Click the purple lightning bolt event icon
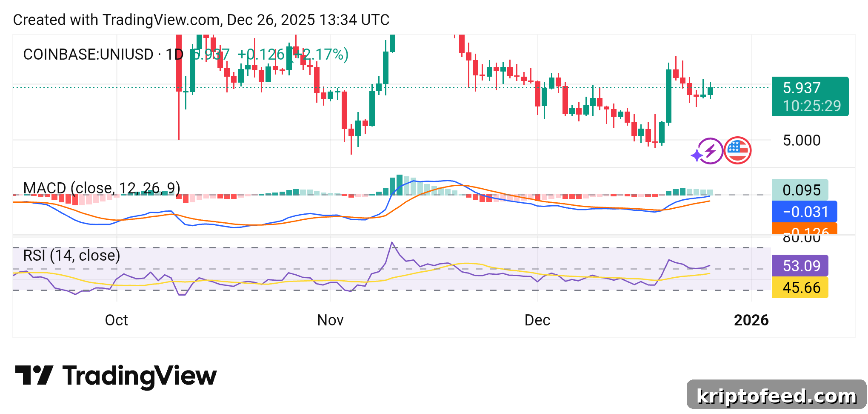Screen dimensions: 868x414 click(710, 151)
